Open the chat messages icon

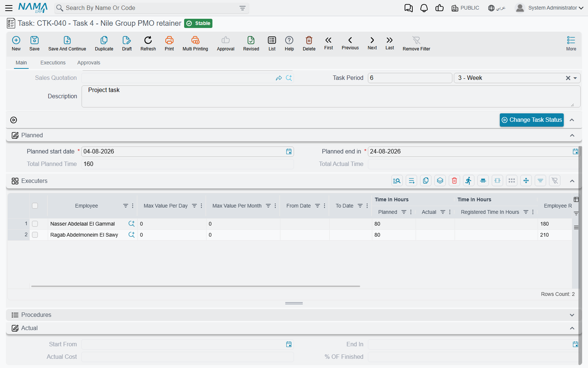[x=408, y=8]
